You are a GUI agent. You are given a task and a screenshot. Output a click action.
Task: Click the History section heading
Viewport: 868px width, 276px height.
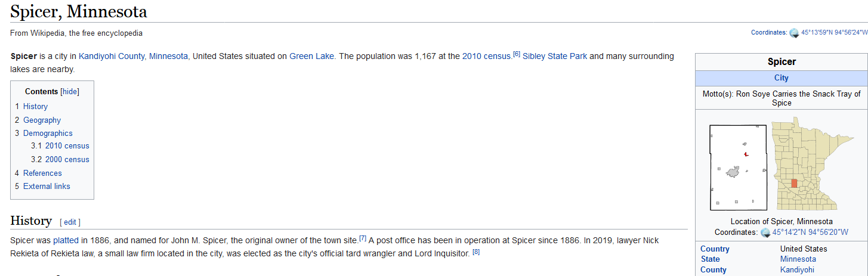tap(31, 221)
